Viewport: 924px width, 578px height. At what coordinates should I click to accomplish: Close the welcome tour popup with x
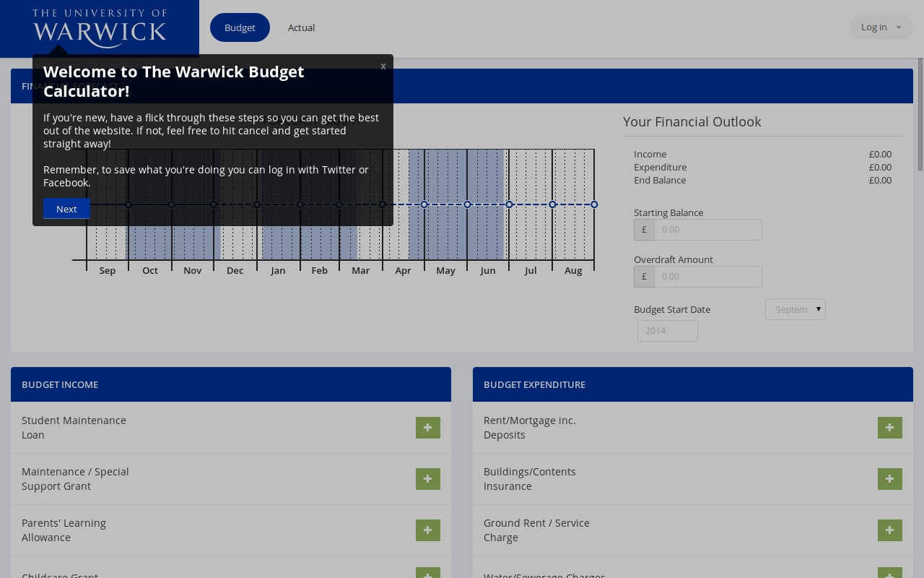pyautogui.click(x=383, y=66)
